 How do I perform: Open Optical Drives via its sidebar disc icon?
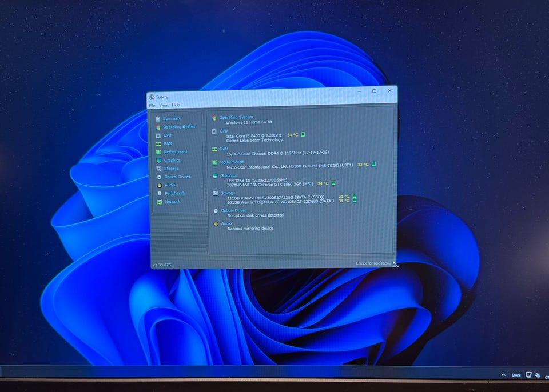click(x=159, y=177)
